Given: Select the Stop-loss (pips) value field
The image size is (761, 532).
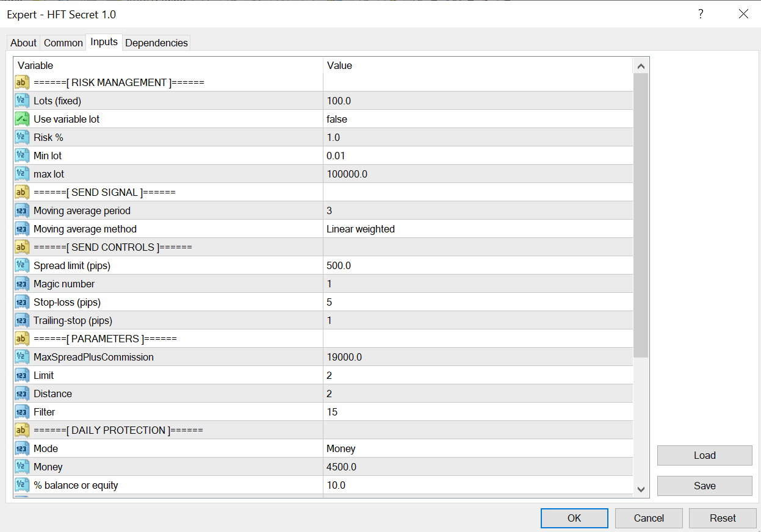Looking at the screenshot, I should (477, 302).
